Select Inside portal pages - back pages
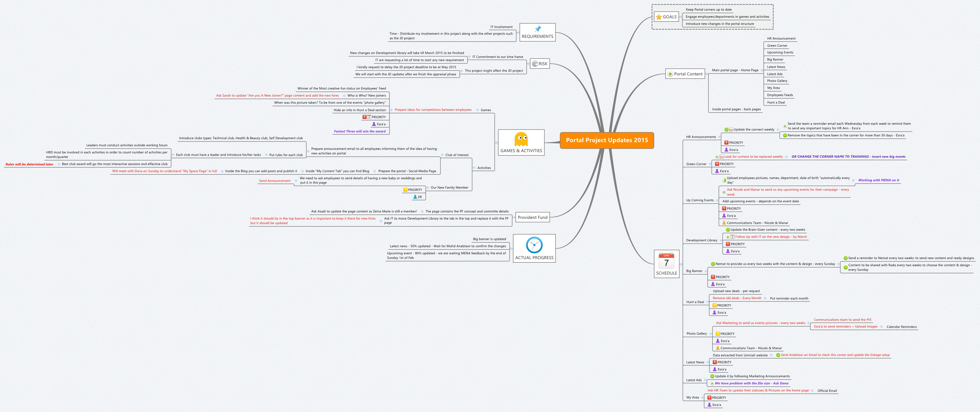This screenshot has width=980, height=412. tap(737, 110)
